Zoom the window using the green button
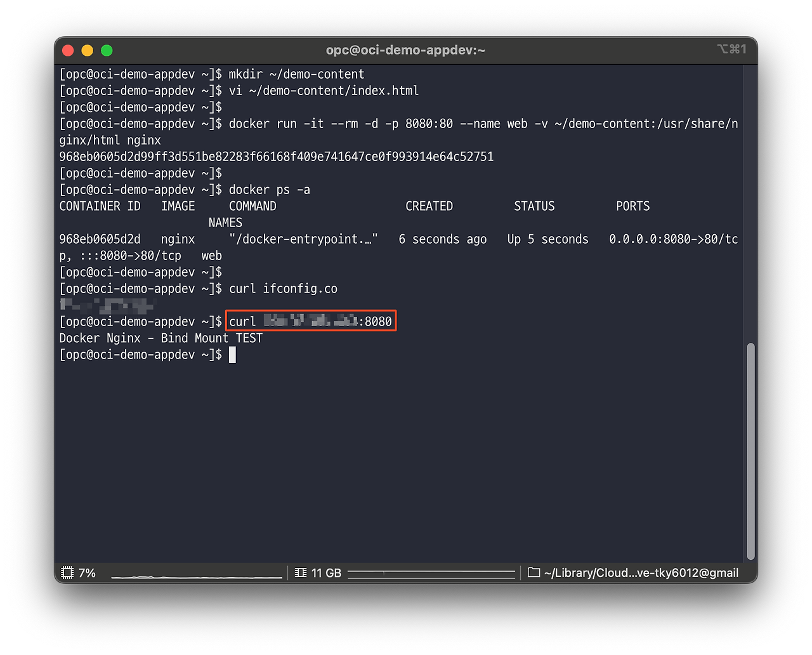 point(107,51)
